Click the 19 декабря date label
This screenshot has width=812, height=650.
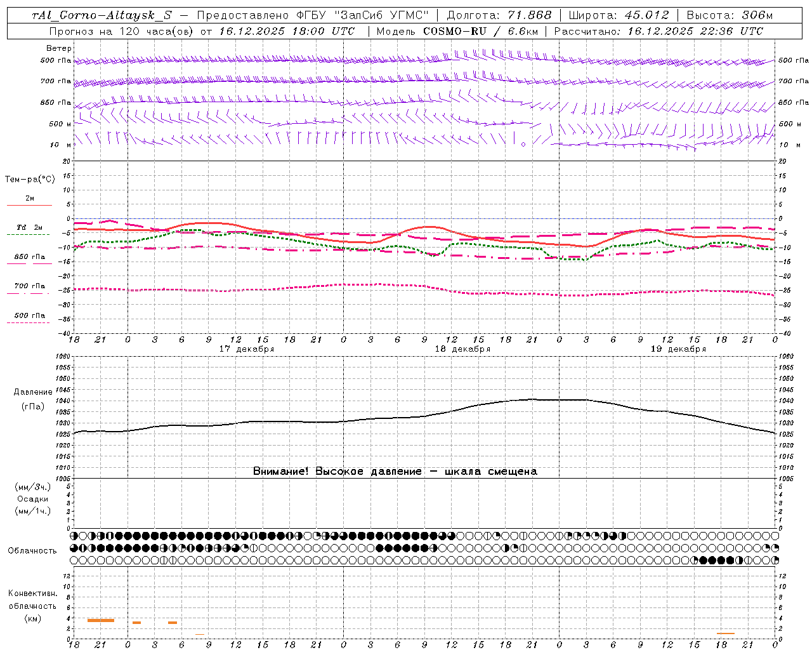tap(678, 349)
